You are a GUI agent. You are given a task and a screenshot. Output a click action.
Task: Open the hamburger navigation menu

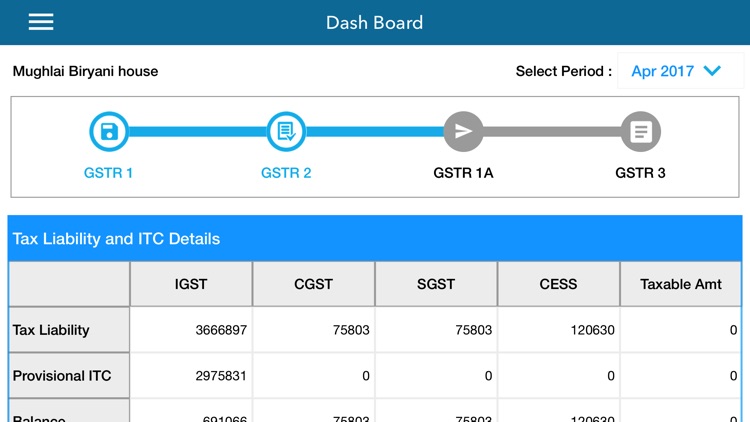coord(41,22)
